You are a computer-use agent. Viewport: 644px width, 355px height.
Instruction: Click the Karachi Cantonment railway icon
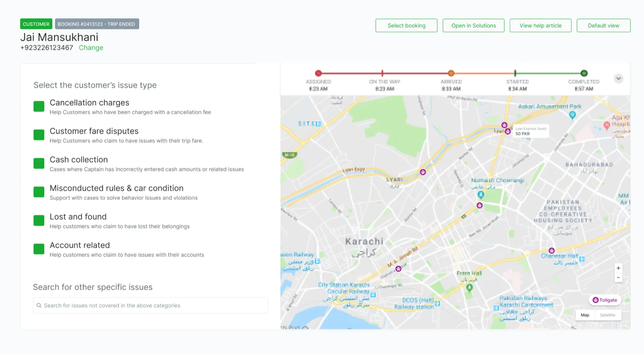[496, 308]
